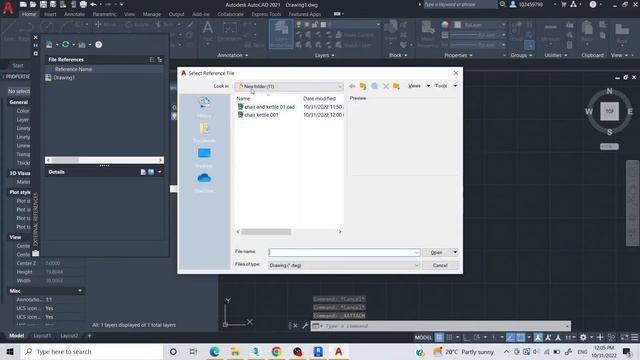Show Preview icon in Details pane
The image size is (640, 360).
click(151, 172)
